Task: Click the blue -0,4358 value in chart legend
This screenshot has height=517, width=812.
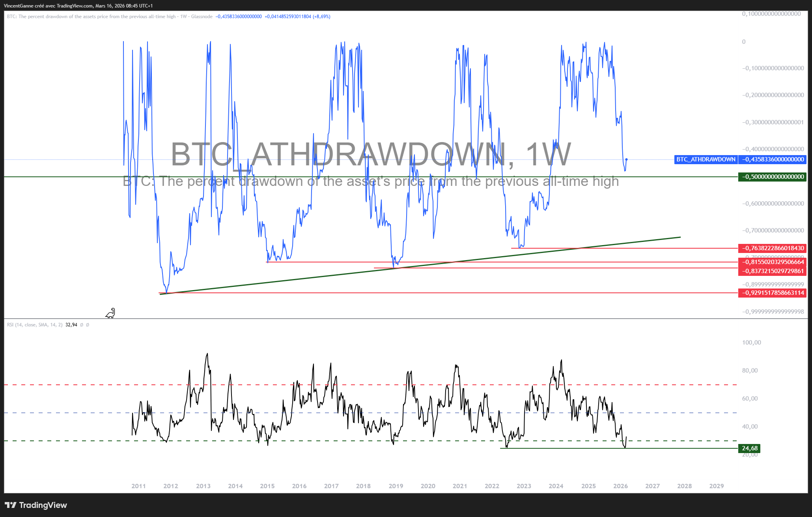Action: pyautogui.click(x=239, y=17)
